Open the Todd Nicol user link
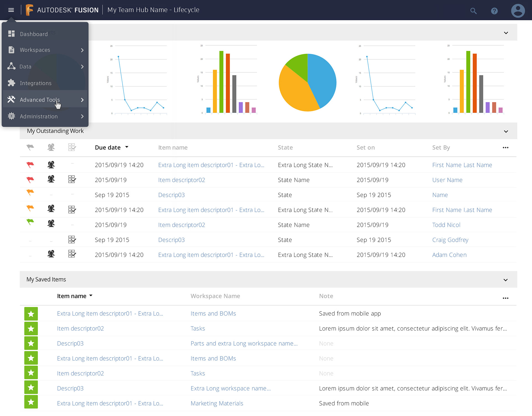 (446, 225)
